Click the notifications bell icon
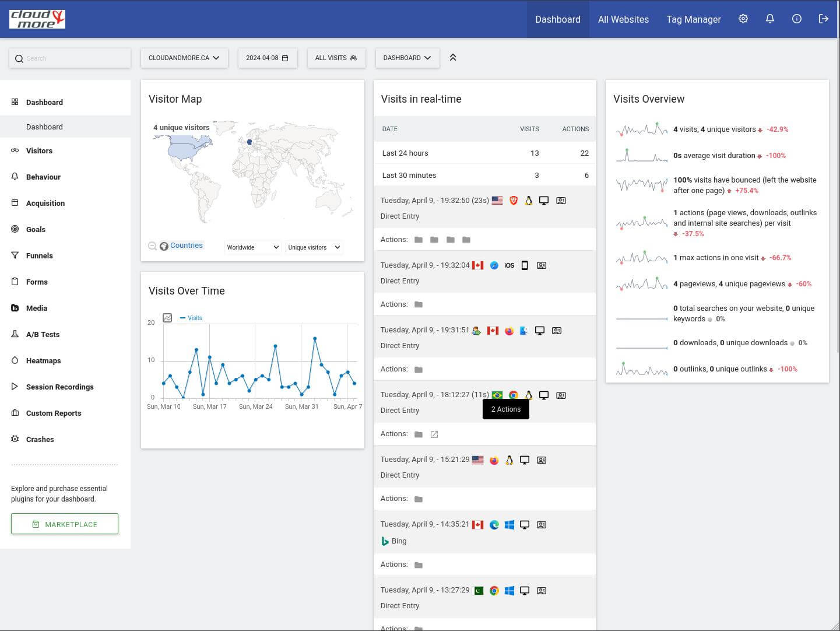840x631 pixels. coord(769,19)
